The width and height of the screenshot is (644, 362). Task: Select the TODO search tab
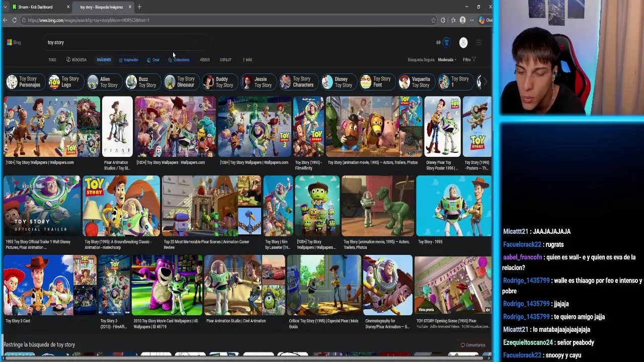(52, 60)
